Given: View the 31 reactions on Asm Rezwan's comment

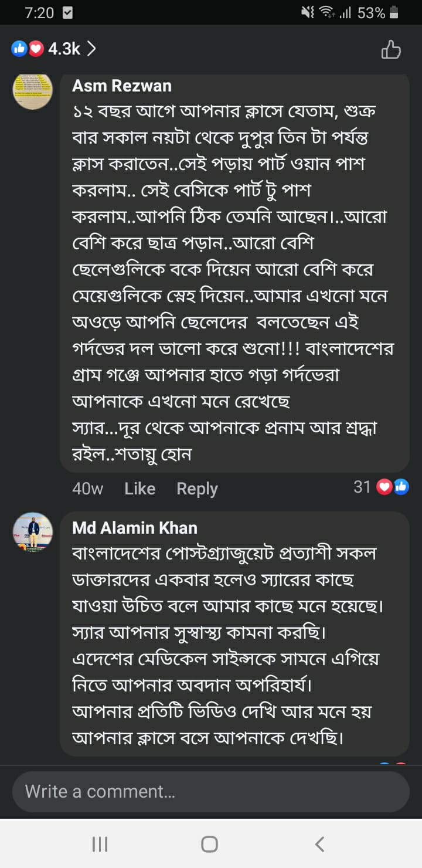Looking at the screenshot, I should pos(362,486).
